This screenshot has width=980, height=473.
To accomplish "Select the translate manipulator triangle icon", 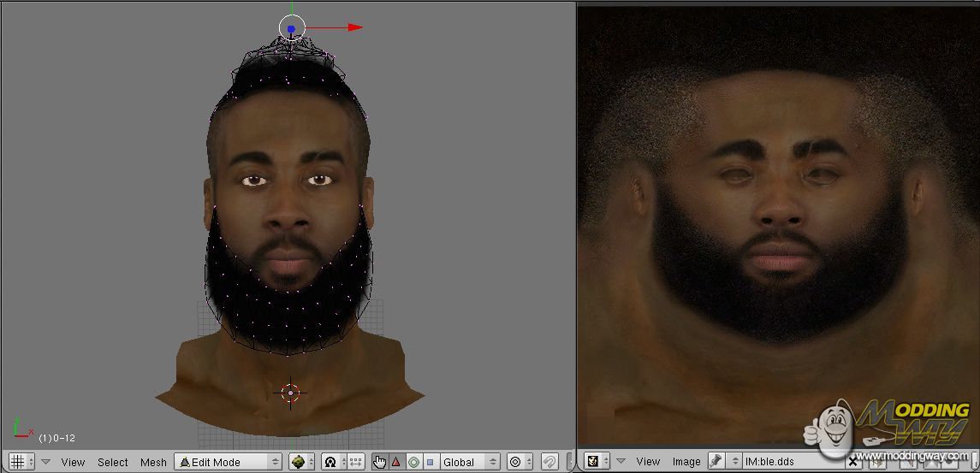I will coord(395,462).
